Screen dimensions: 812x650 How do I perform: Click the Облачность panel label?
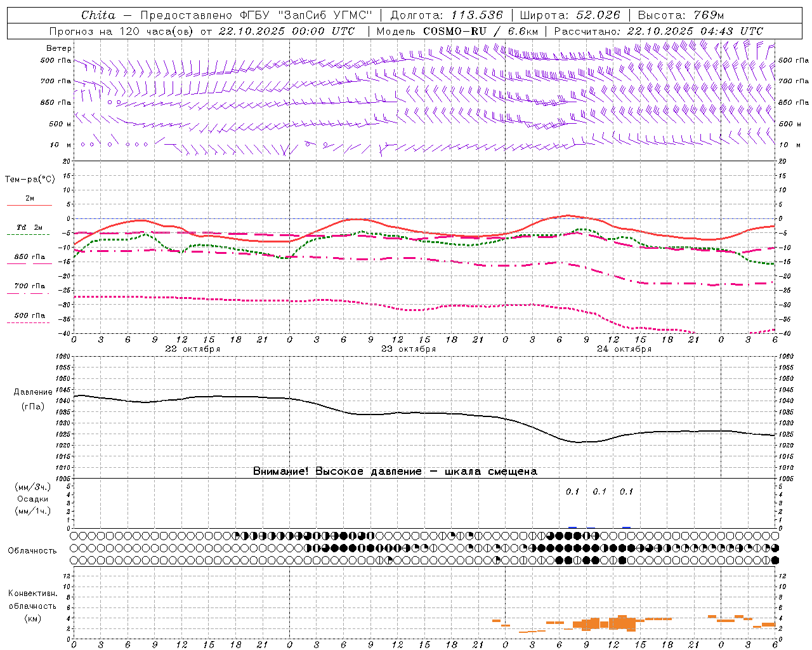tap(32, 550)
